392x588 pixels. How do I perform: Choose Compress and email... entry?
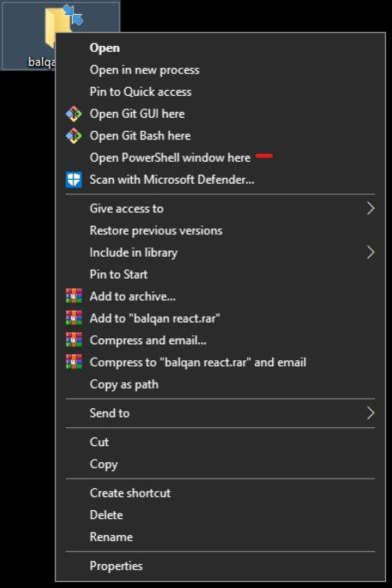tap(220, 340)
